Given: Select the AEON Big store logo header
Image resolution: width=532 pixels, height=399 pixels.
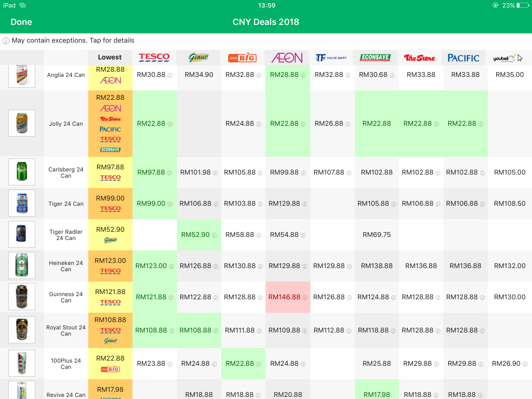Looking at the screenshot, I should 242,58.
